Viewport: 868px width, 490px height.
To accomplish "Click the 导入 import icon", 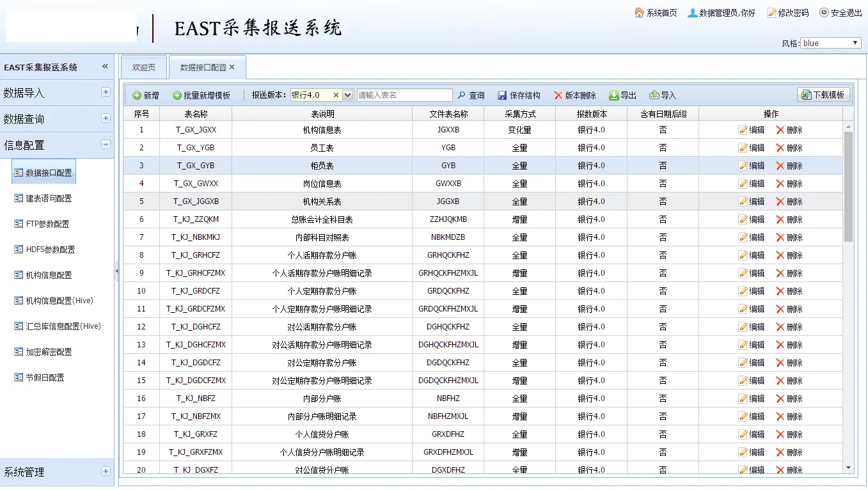I will point(654,95).
